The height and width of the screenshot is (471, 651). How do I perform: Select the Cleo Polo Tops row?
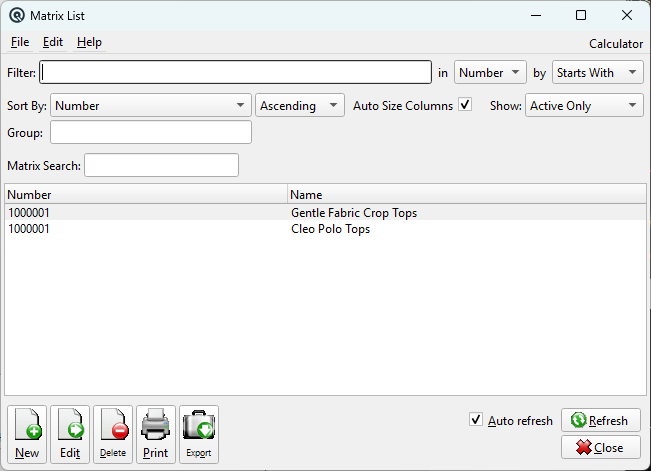[326, 229]
